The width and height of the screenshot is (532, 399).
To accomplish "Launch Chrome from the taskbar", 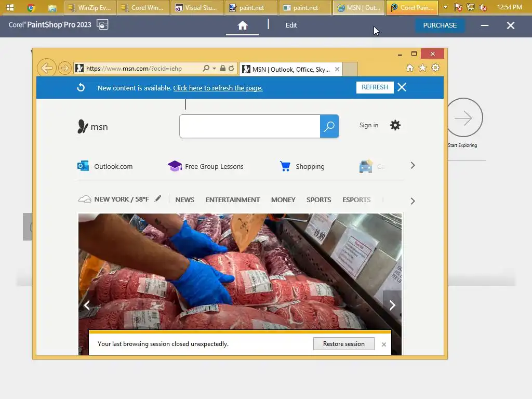I will [31, 7].
